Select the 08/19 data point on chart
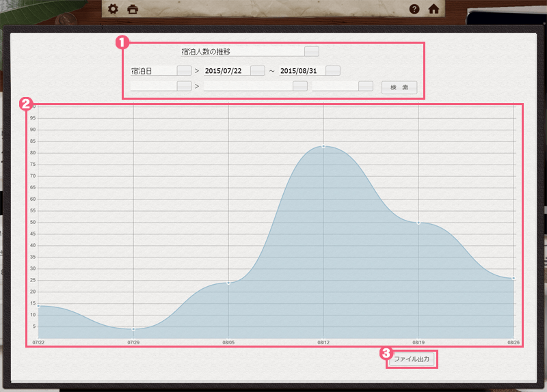The image size is (547, 392). click(418, 223)
